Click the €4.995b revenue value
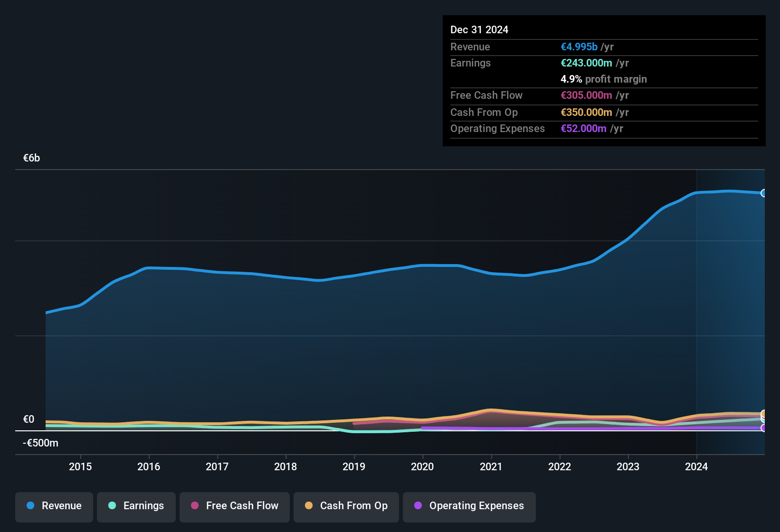This screenshot has width=780, height=532. (579, 47)
